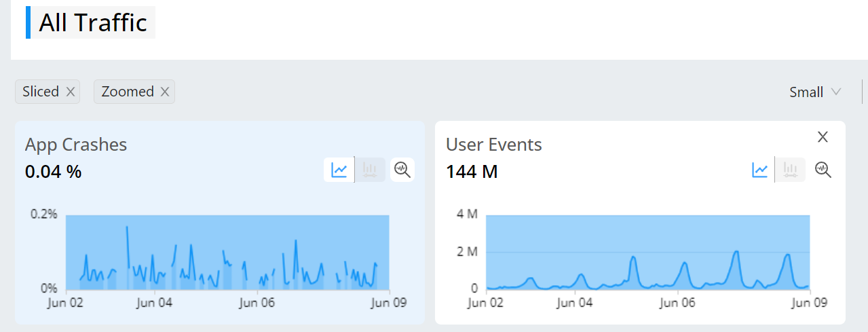
Task: Switch App Crashes to bar chart view
Action: point(370,170)
